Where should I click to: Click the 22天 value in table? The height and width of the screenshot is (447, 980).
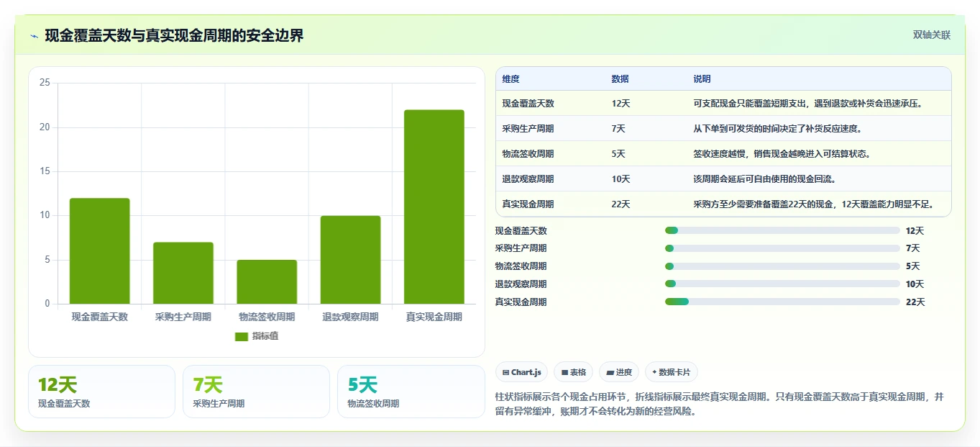tap(621, 204)
